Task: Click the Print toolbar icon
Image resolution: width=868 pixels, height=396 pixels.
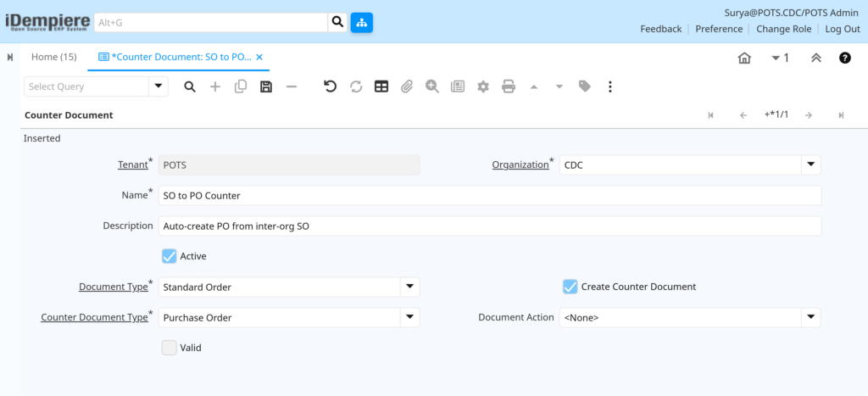Action: 509,86
